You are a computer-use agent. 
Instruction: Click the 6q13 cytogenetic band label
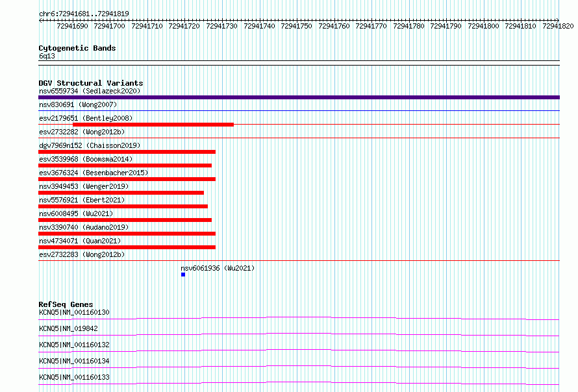pyautogui.click(x=47, y=56)
